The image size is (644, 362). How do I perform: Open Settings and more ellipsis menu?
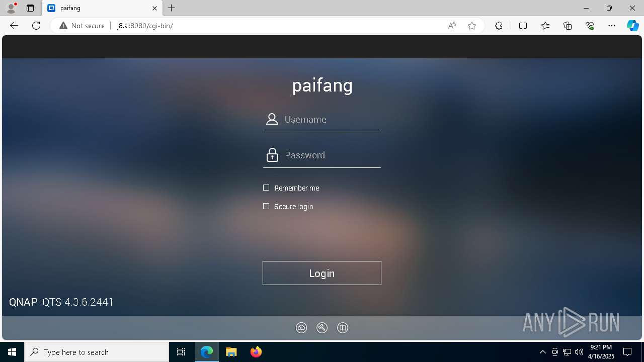click(x=612, y=26)
